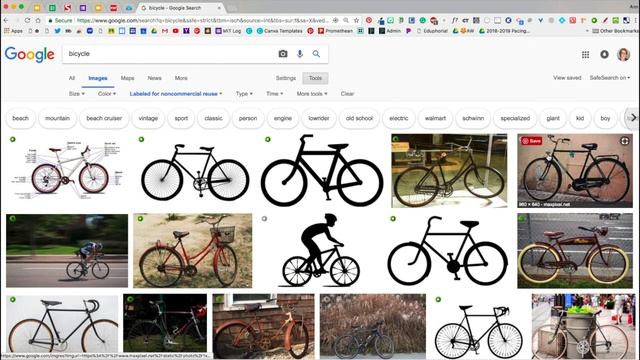Open the blurred racing cyclist photo
The width and height of the screenshot is (640, 360).
67,251
